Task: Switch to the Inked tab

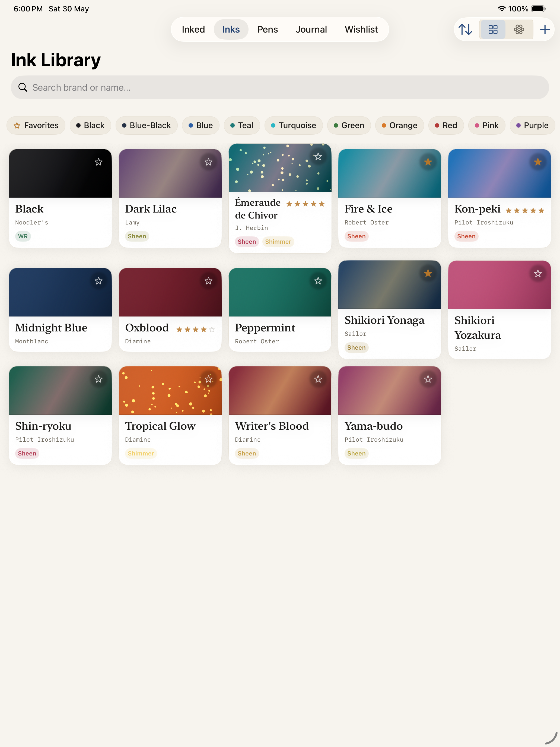Action: 193,29
